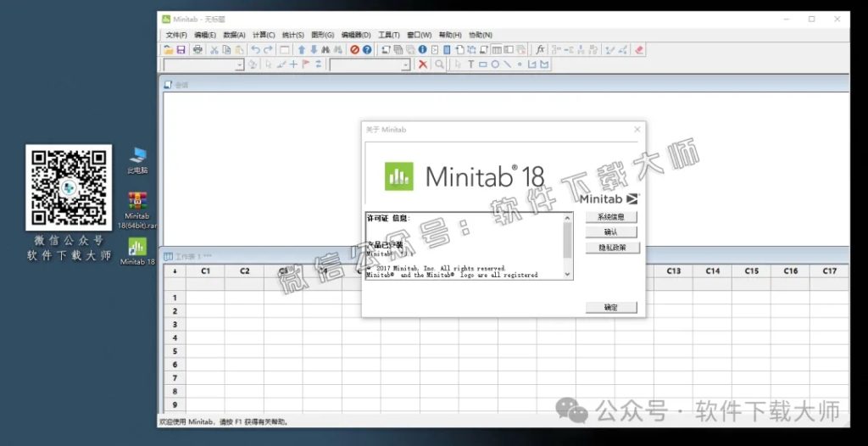Image resolution: width=868 pixels, height=446 pixels.
Task: Click the blue question mark Help icon
Action: tap(367, 50)
